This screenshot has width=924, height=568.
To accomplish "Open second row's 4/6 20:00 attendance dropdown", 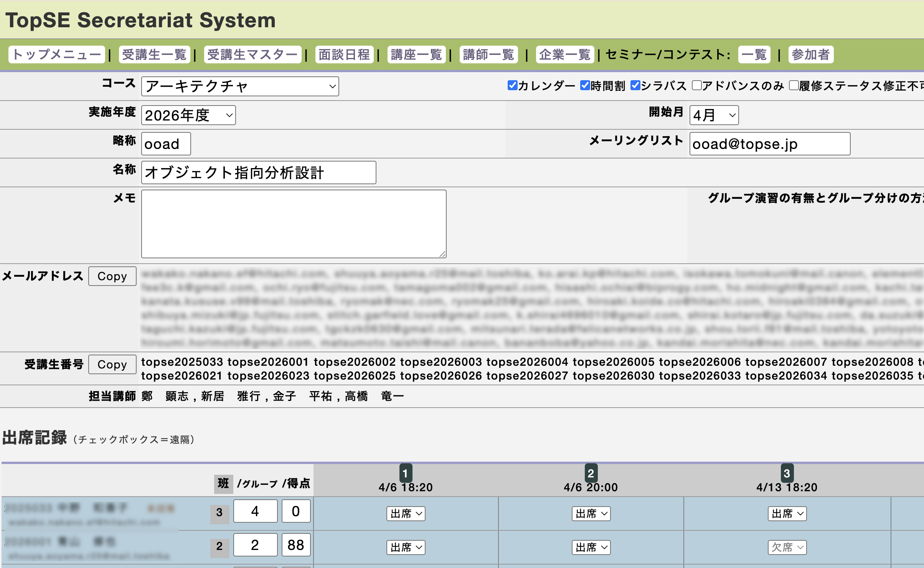I will pyautogui.click(x=591, y=547).
